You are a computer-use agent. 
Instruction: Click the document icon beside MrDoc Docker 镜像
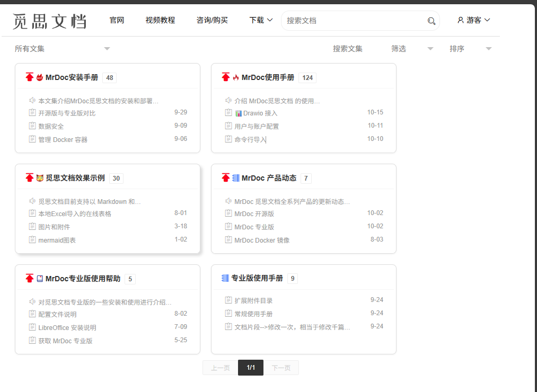point(228,239)
